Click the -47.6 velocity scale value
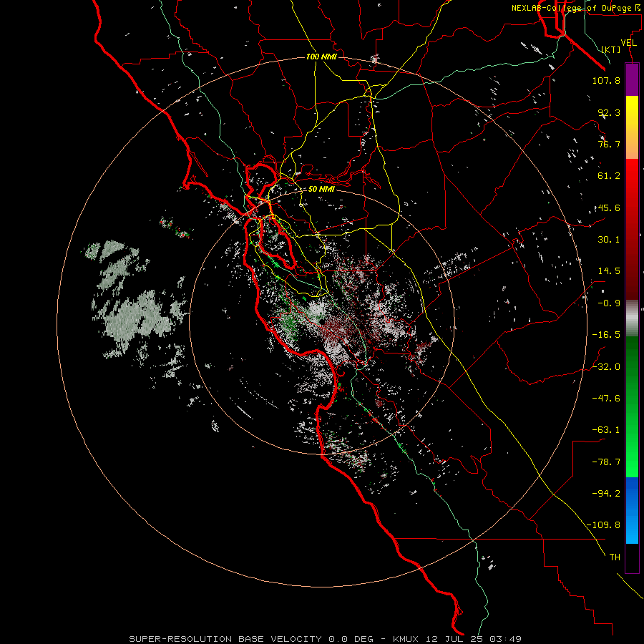Screen dimensions: 644x644 [606, 398]
